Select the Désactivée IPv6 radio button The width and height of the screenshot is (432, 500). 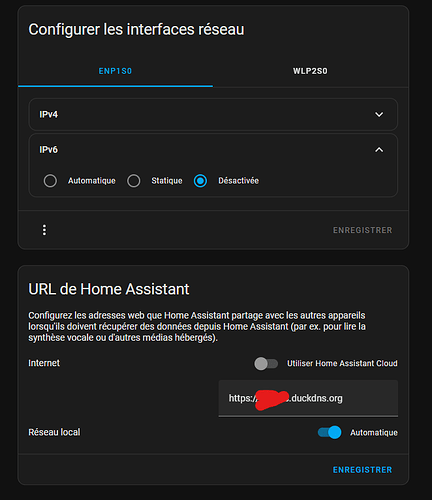pos(200,181)
